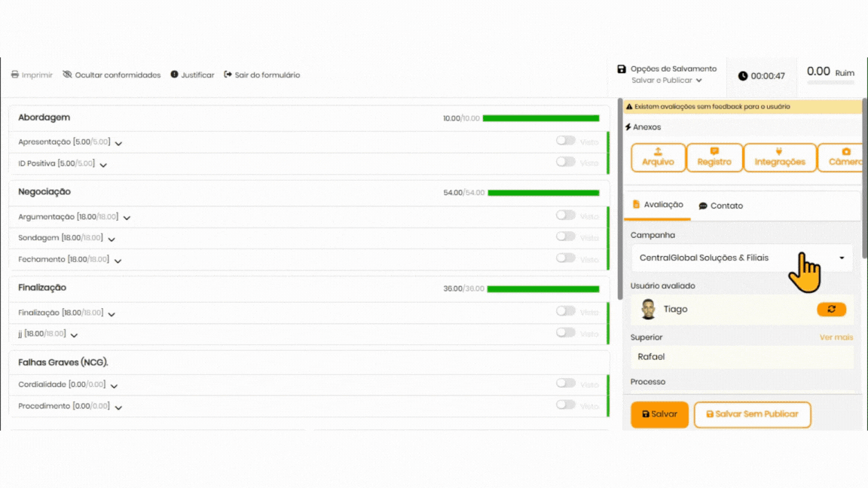Screen dimensions: 868x488
Task: Expand the ID Positiva item chevron
Action: [103, 165]
